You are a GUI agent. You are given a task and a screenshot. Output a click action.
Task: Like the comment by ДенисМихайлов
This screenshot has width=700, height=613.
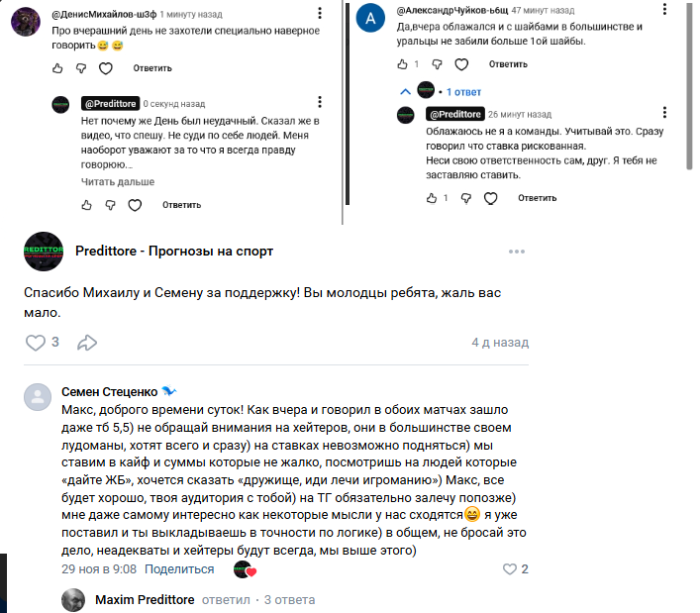pyautogui.click(x=56, y=68)
